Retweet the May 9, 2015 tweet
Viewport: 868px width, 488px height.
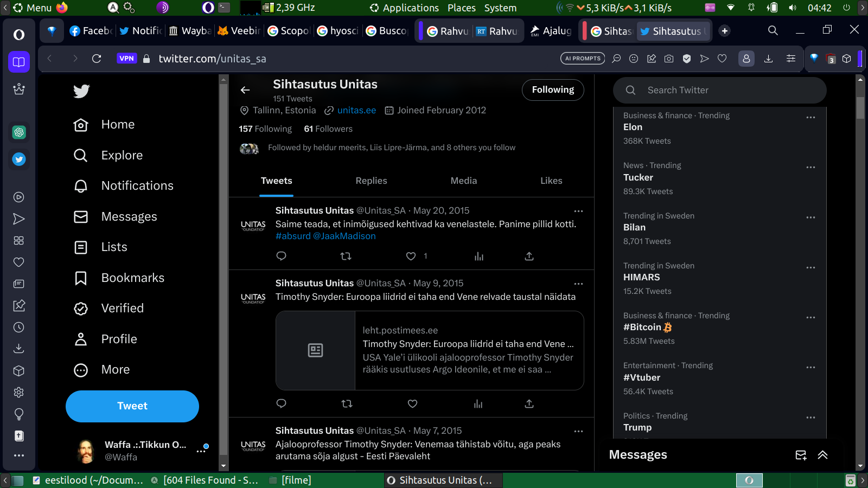[347, 403]
